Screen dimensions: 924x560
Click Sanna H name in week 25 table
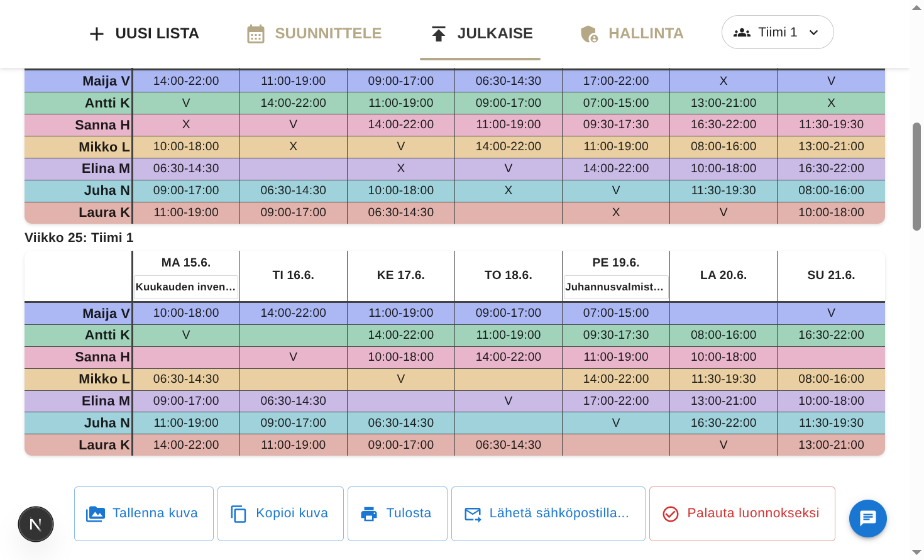pos(102,357)
